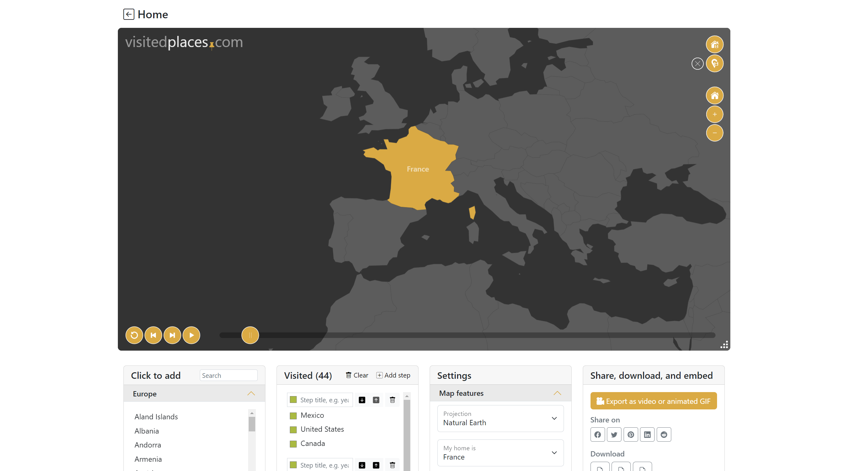Share map on Reddit
The image size is (868, 471).
tap(664, 434)
